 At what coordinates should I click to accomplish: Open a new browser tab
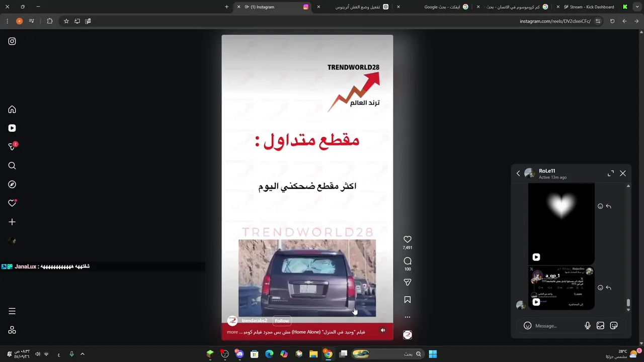[226, 7]
